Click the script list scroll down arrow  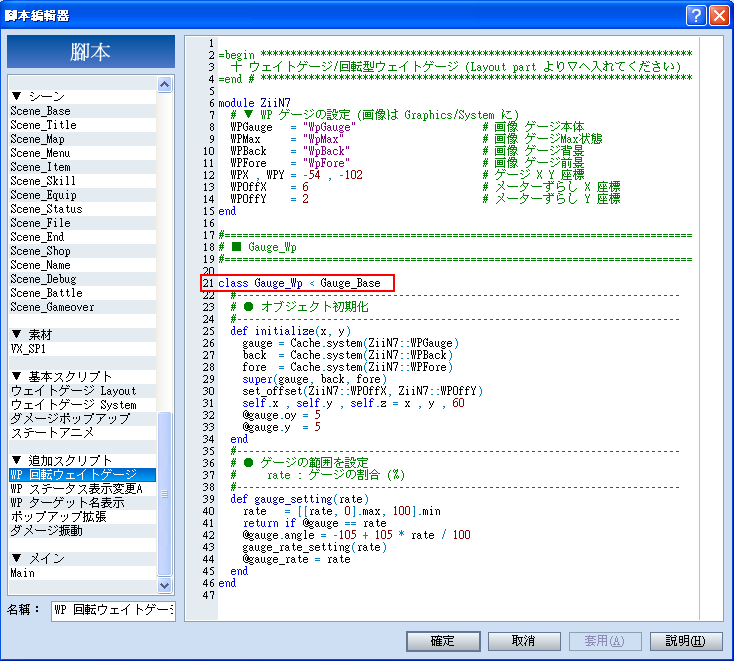tap(164, 585)
